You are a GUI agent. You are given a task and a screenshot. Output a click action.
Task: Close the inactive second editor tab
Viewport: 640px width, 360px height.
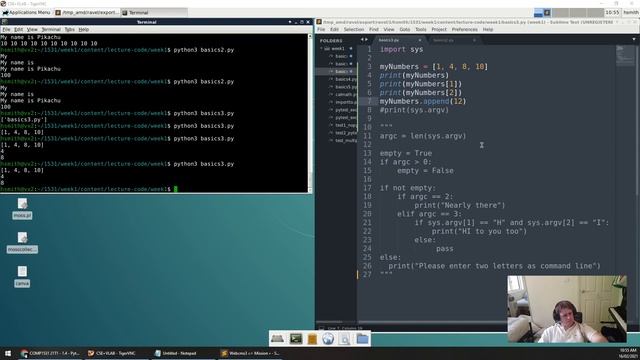pos(474,40)
